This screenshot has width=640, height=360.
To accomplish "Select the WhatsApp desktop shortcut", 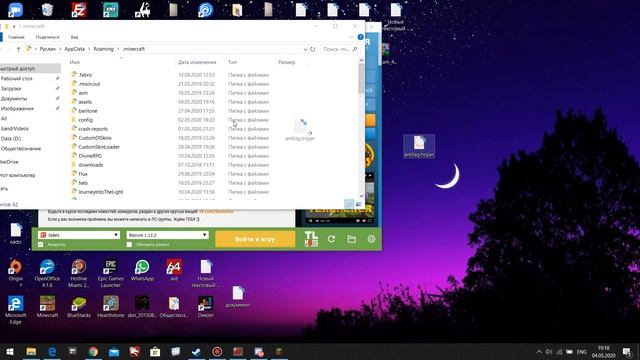I will [x=142, y=271].
